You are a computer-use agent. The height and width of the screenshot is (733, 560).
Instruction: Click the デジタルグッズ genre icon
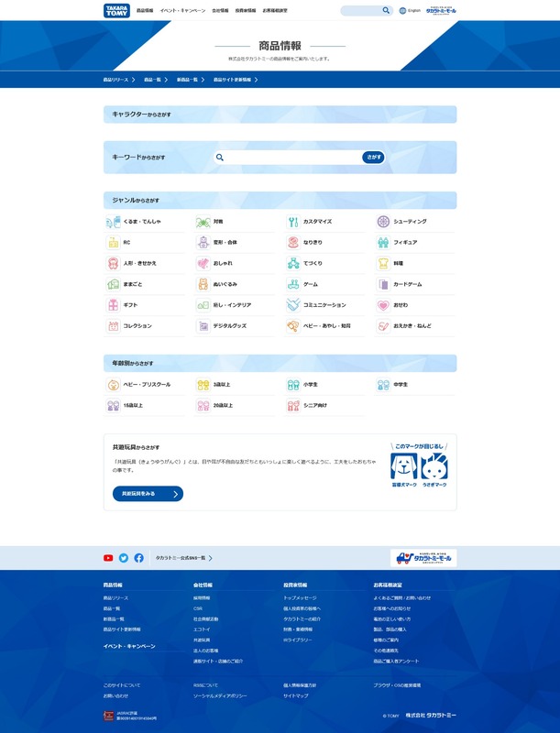203,326
